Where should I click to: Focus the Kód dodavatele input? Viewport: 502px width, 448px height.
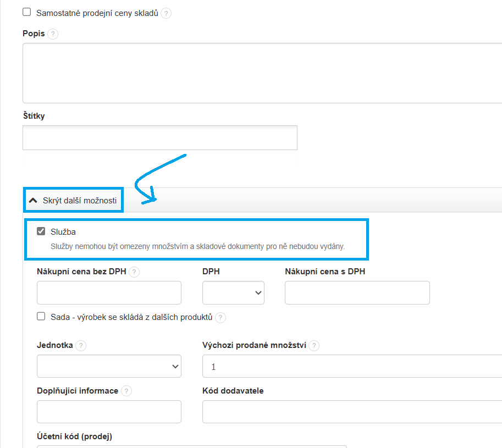[x=352, y=412]
